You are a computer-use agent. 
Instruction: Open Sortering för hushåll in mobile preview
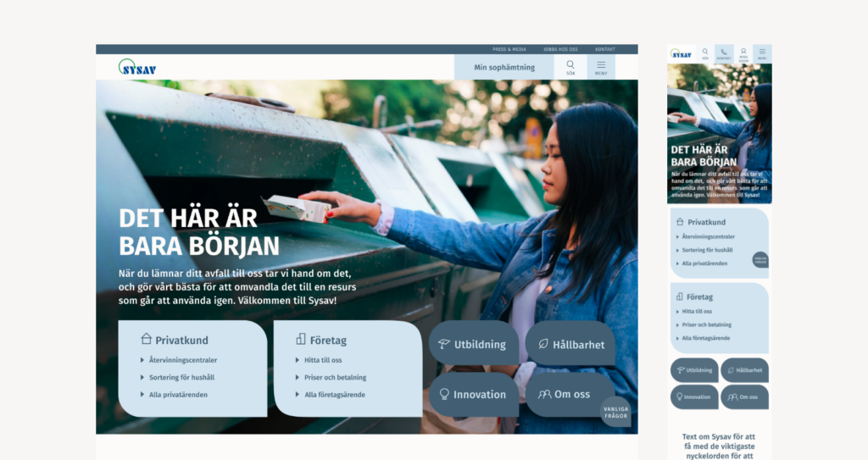(707, 250)
